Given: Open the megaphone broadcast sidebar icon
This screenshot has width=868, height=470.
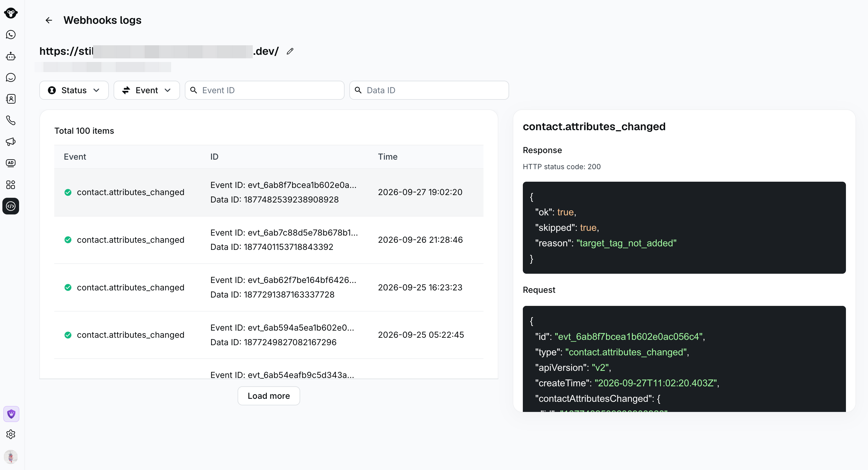Looking at the screenshot, I should [11, 142].
